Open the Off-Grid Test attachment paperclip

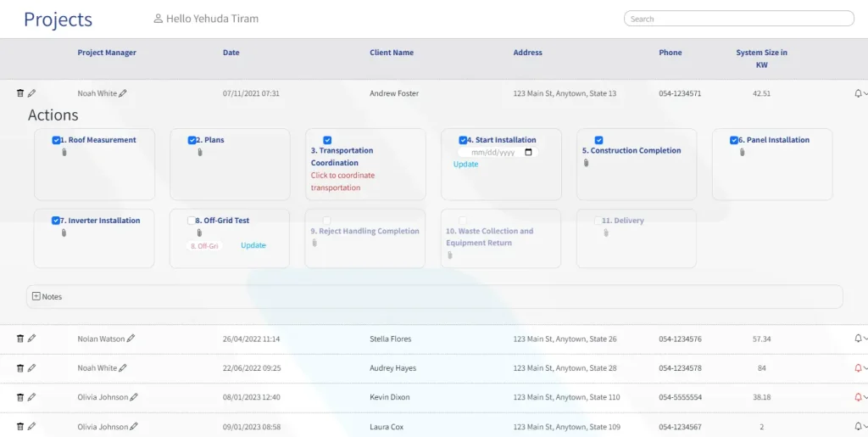pos(200,233)
